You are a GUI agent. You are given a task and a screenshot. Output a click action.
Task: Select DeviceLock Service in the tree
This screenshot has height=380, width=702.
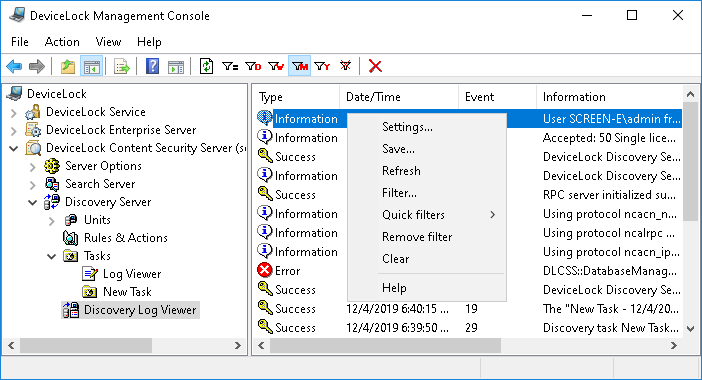click(96, 112)
